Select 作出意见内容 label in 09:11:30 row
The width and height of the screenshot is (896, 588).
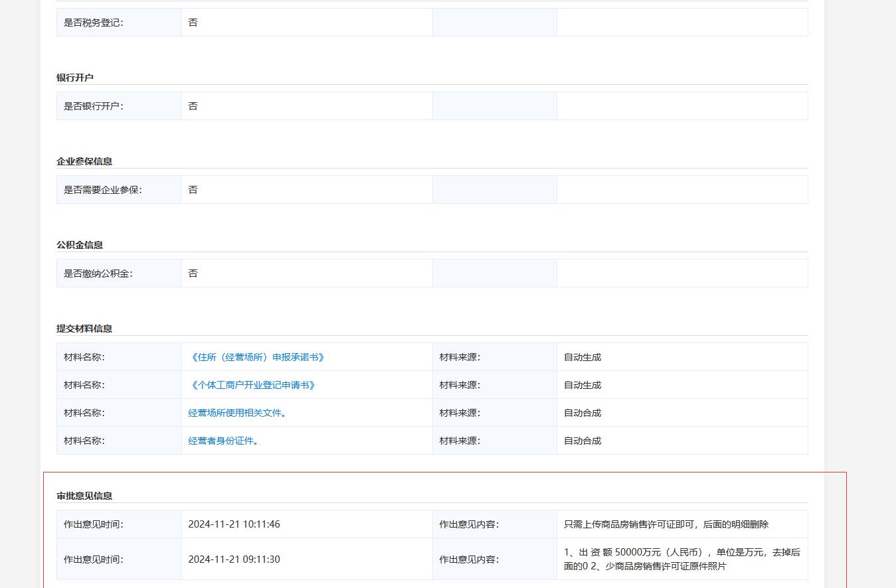pos(469,559)
